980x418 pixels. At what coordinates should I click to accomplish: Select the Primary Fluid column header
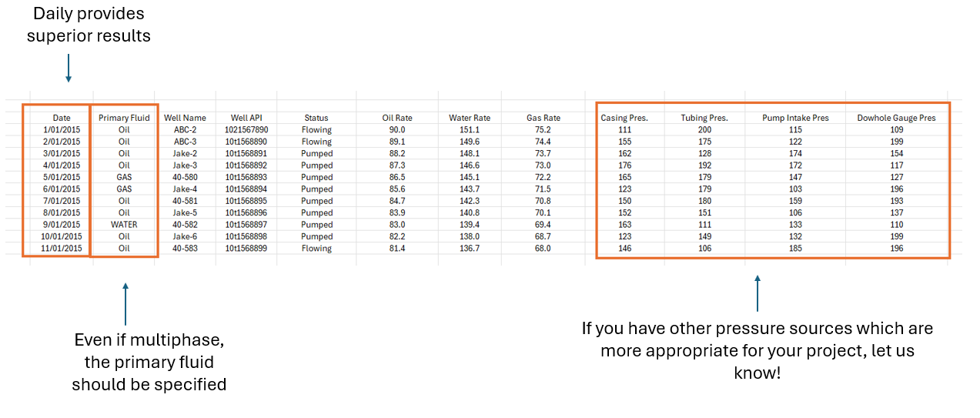pos(124,118)
